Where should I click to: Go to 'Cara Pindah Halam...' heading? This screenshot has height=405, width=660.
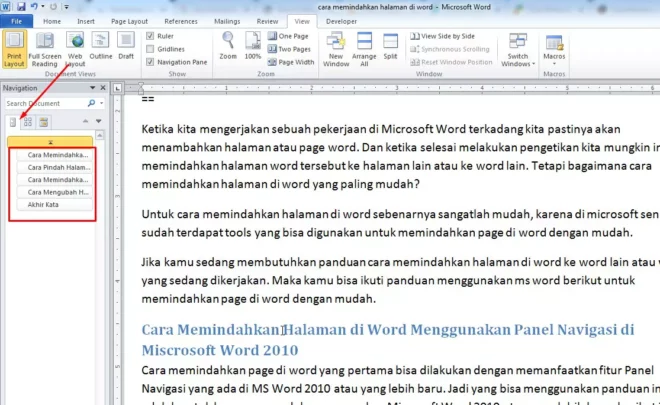(x=54, y=168)
